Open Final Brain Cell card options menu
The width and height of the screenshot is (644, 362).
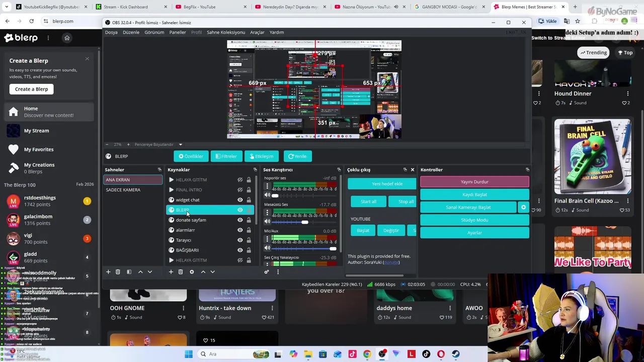point(627,201)
